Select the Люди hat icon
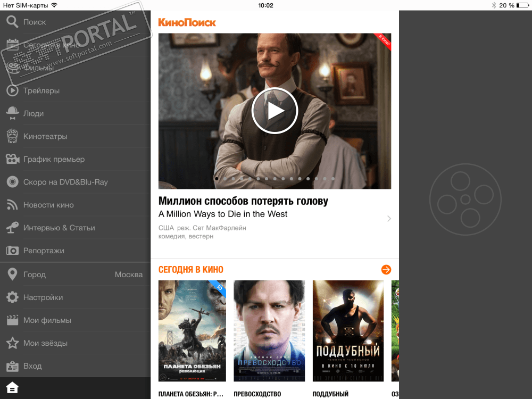The width and height of the screenshot is (532, 399). [13, 113]
